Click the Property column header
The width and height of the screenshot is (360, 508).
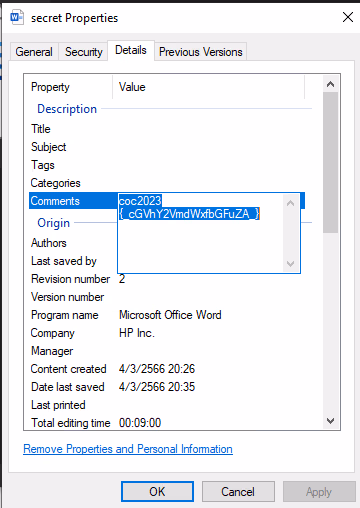(69, 87)
